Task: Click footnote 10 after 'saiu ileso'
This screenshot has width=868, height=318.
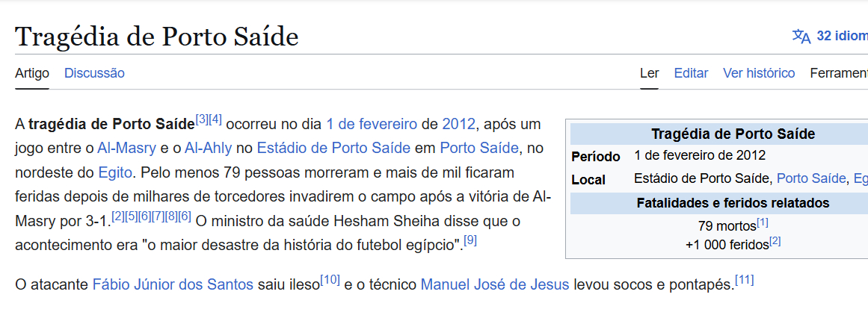Action: click(330, 280)
